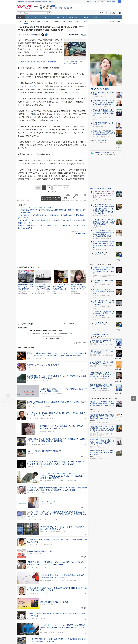The height and width of the screenshot is (644, 138).
Task: Click the top web search blue button
Action: [120, 2]
